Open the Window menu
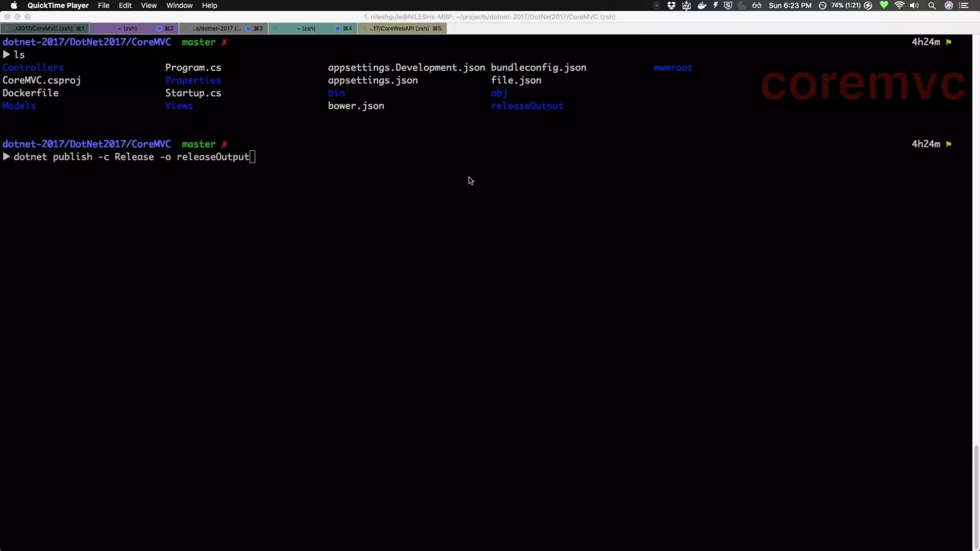The width and height of the screenshot is (980, 551). 179,5
